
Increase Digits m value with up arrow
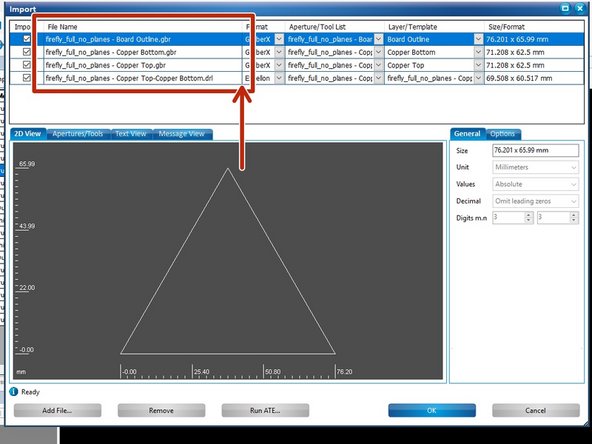pyautogui.click(x=529, y=215)
